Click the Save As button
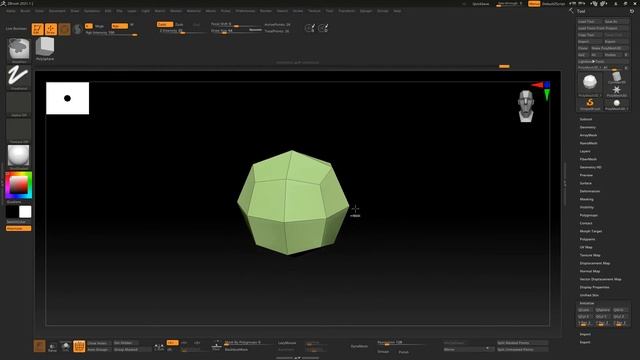The height and width of the screenshot is (360, 640). tap(616, 22)
